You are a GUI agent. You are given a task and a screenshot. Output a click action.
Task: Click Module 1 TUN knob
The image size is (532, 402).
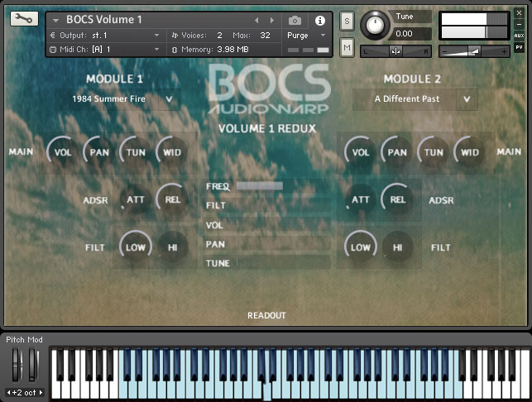[x=136, y=152]
